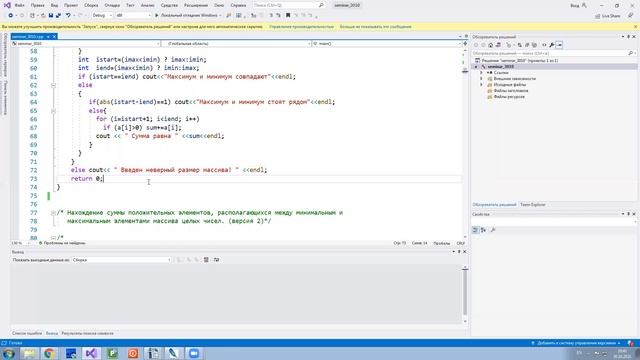Collapse the else block at line 62

(53, 85)
